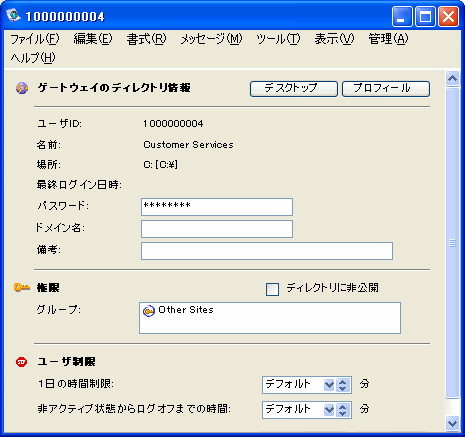This screenshot has width=465, height=437.
Task: Click the プロフィール button
Action: click(x=386, y=89)
